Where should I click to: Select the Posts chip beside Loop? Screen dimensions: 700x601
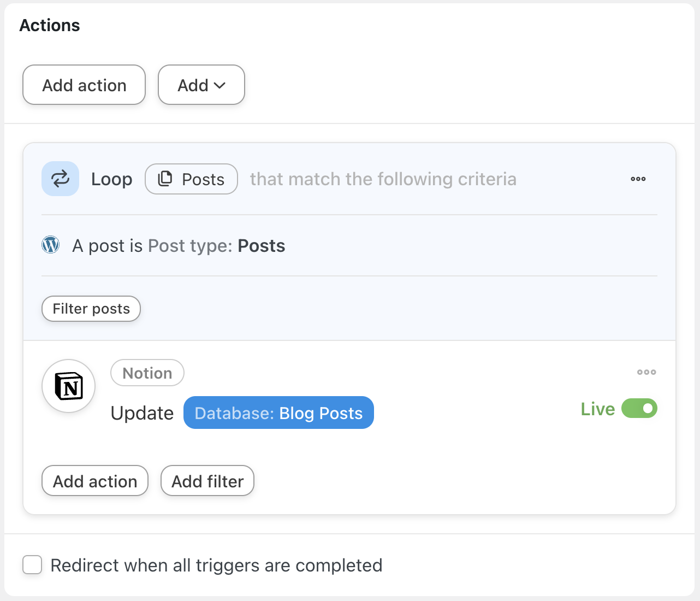coord(191,179)
